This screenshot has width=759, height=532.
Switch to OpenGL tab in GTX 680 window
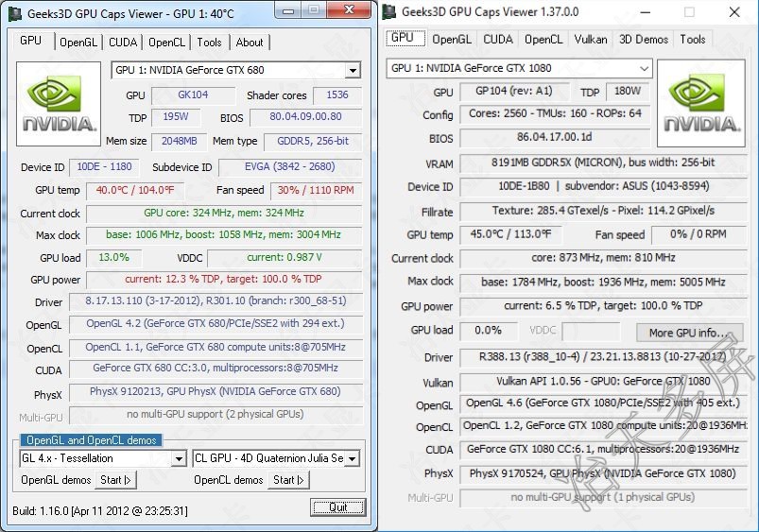(x=78, y=43)
